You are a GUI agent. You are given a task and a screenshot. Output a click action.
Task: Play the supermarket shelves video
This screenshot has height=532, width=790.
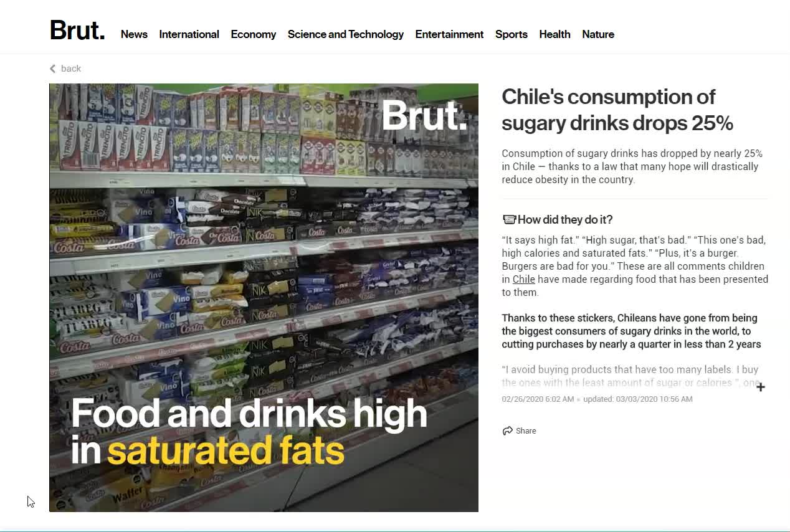tap(264, 298)
